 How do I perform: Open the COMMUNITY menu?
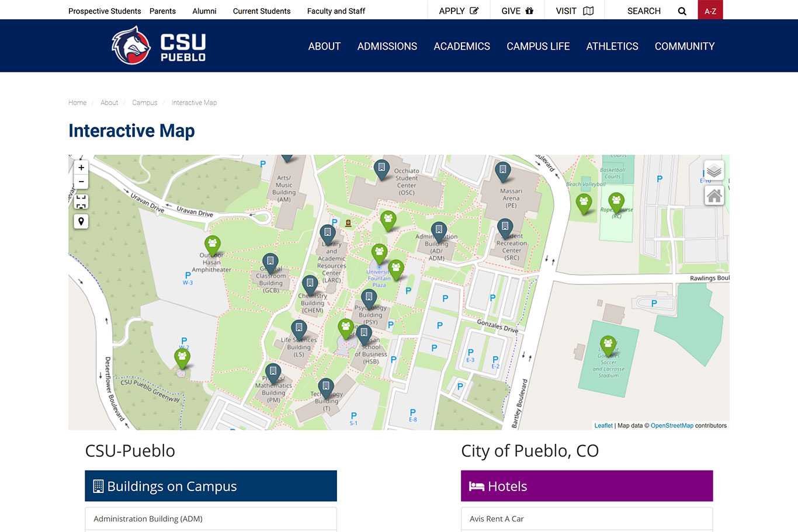pyautogui.click(x=685, y=46)
